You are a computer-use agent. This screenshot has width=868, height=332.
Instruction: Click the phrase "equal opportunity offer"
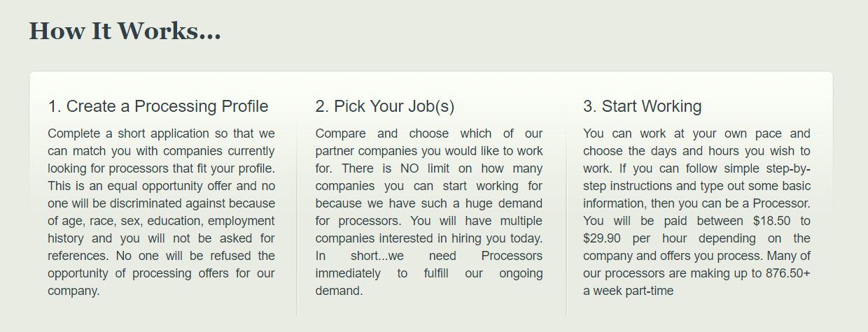click(167, 186)
